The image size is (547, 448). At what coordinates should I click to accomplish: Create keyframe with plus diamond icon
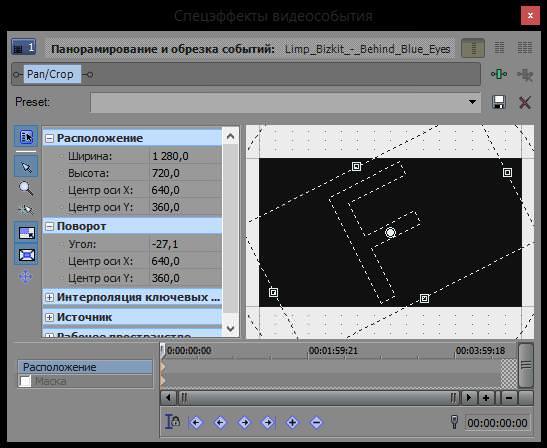[x=292, y=423]
